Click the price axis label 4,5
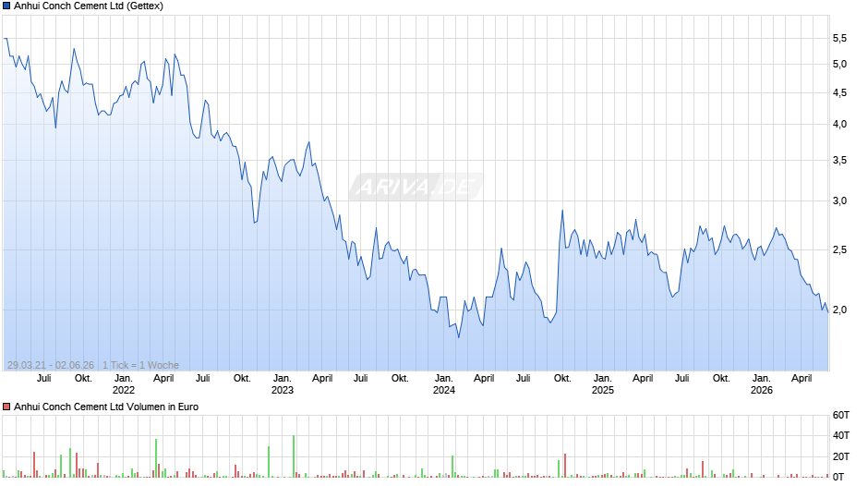868x486 pixels. (839, 93)
